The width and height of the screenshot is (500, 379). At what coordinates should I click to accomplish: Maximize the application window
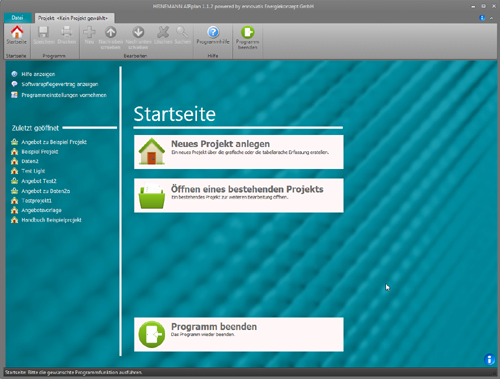click(483, 6)
